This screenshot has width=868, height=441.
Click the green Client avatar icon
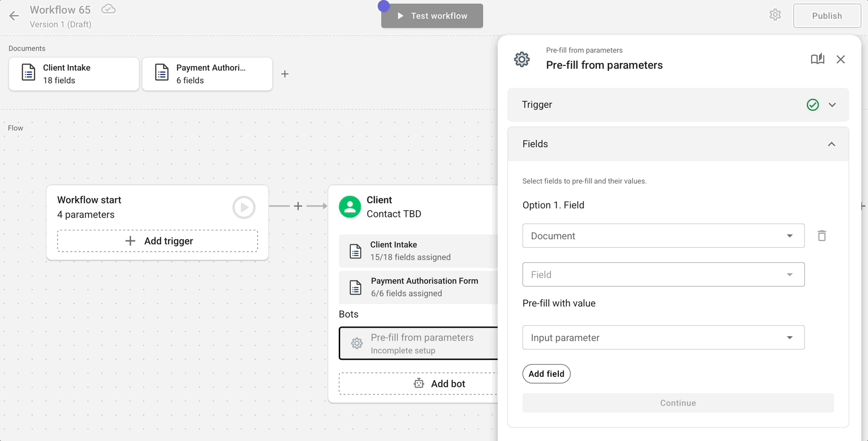point(350,207)
